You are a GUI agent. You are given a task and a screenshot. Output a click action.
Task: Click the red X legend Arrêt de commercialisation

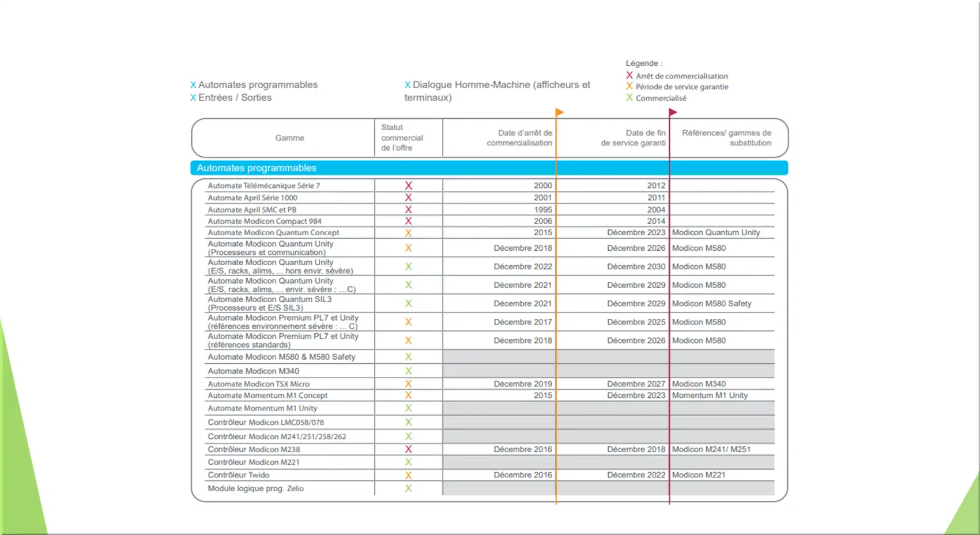pos(630,76)
